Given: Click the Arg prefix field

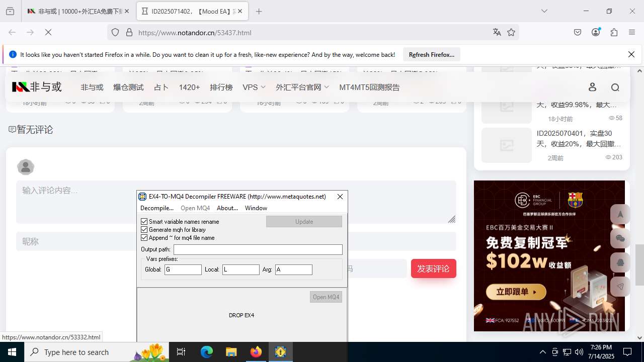Looking at the screenshot, I should pos(294,269).
